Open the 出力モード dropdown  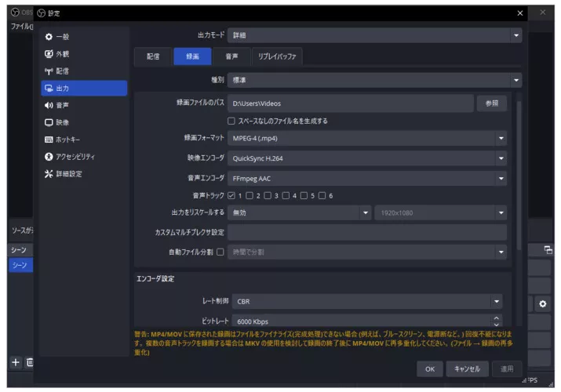click(374, 35)
